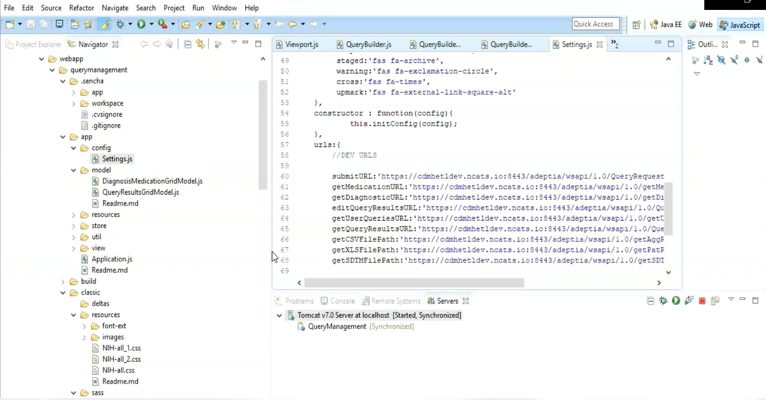766x400 pixels.
Task: Show the hidden editor tabs list
Action: click(x=615, y=44)
